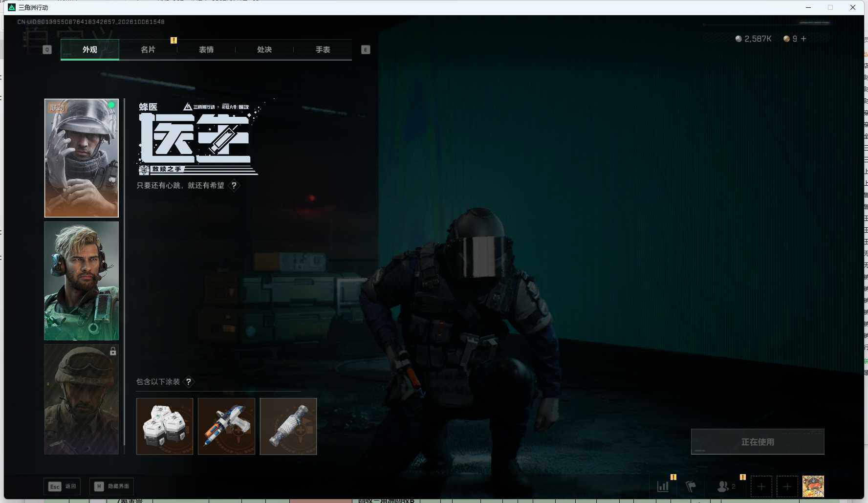
Task: Switch to the 名片 tab
Action: 148,49
